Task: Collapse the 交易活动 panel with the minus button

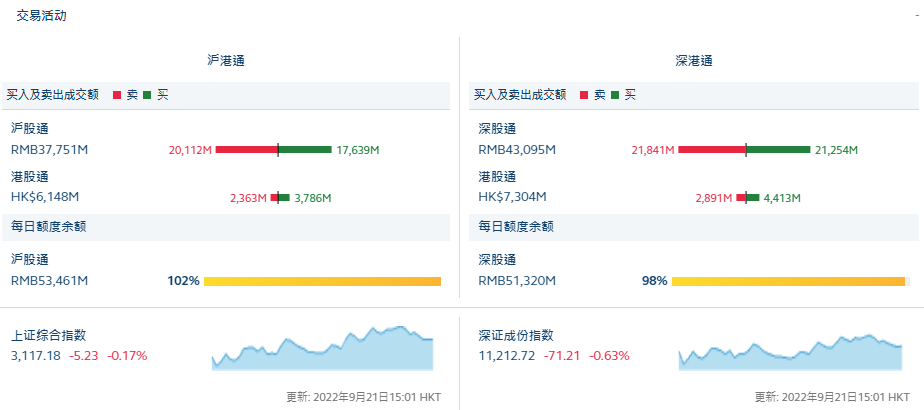Action: tap(915, 16)
